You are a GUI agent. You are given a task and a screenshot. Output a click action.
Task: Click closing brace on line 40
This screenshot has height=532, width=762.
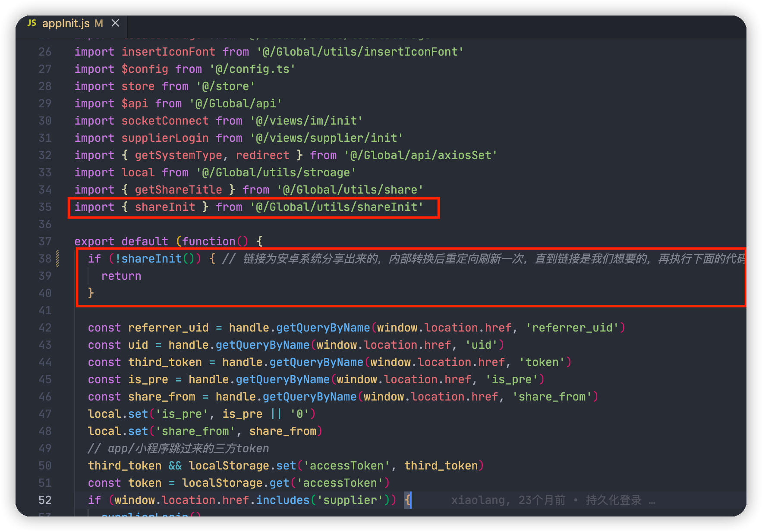tap(91, 293)
